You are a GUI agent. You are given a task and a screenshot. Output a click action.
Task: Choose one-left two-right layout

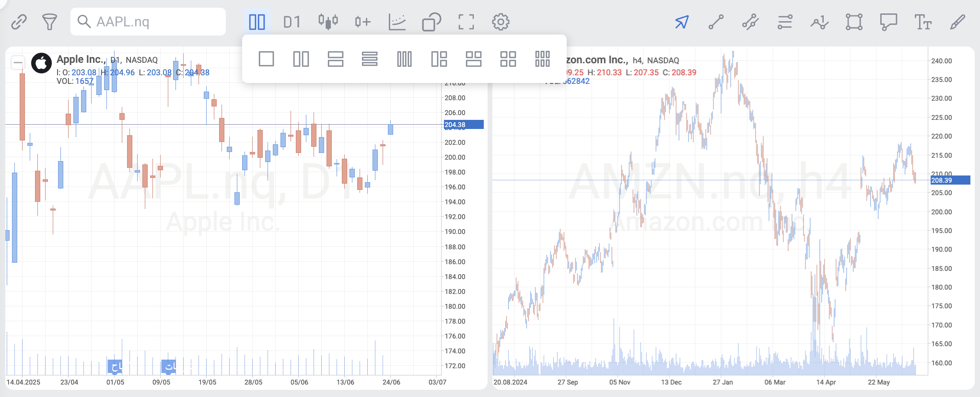439,59
